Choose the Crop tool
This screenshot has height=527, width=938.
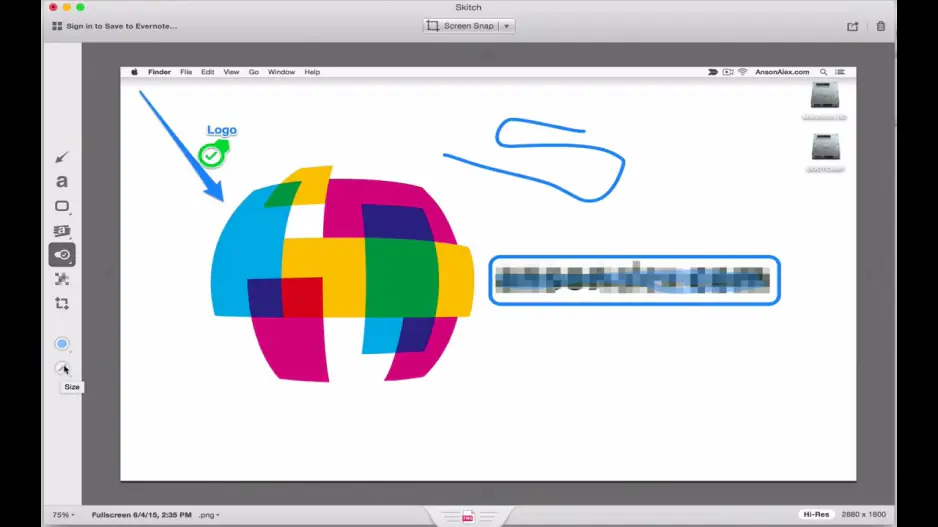click(62, 304)
